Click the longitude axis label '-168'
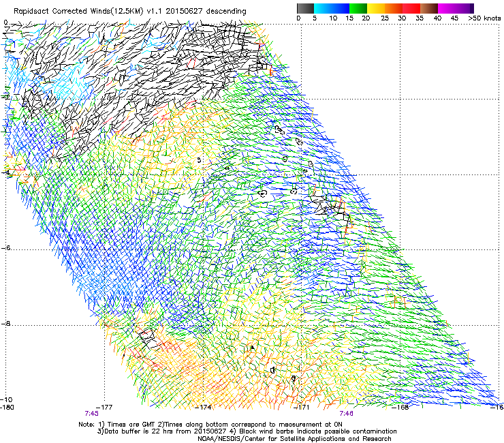Viewport: 504px width, 443px height. [400, 408]
